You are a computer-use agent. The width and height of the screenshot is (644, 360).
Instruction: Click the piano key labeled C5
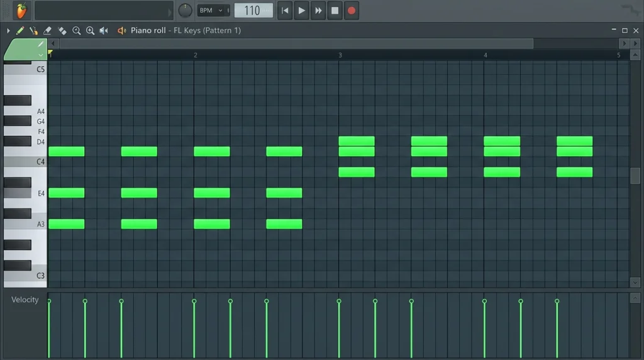(25, 69)
